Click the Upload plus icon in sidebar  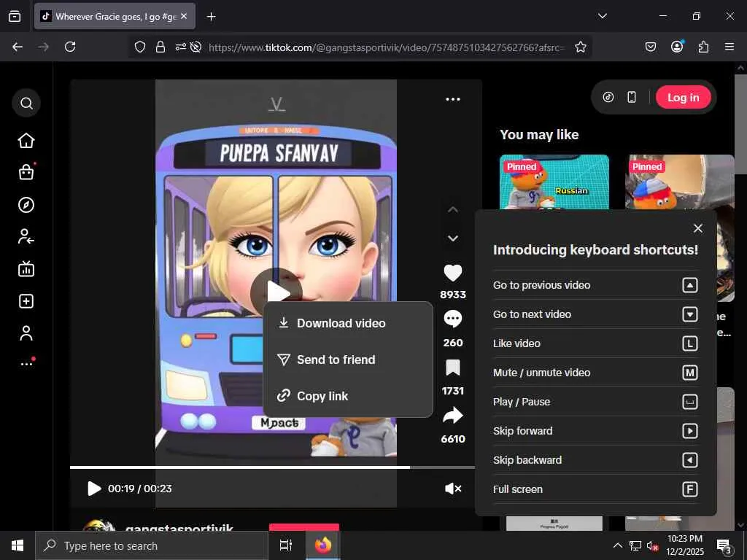pos(26,301)
